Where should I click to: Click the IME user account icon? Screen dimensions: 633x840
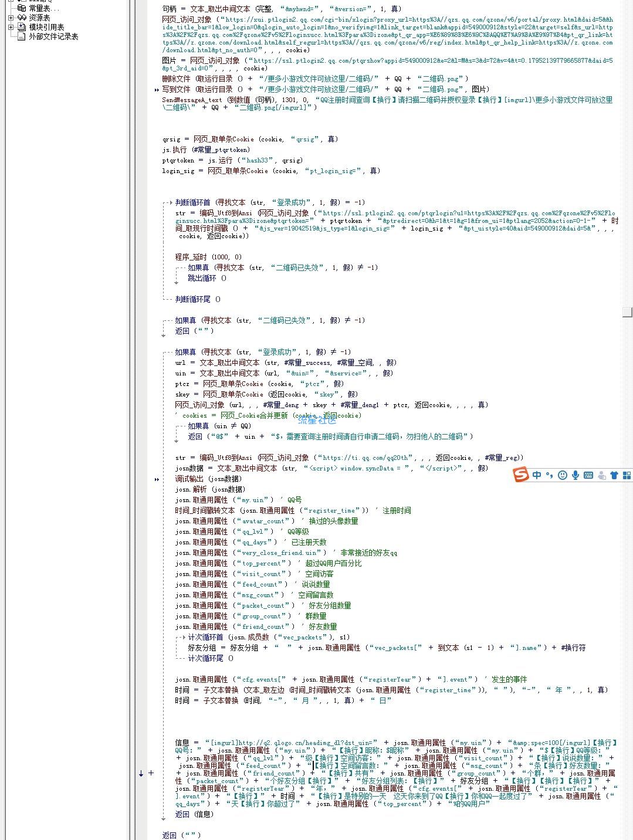coord(601,475)
